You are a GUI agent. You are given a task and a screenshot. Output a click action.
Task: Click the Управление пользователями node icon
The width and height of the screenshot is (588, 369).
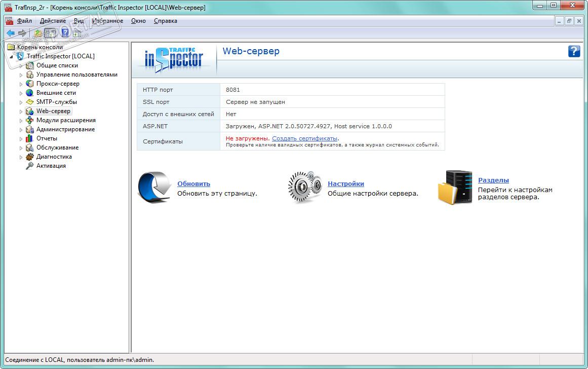pyautogui.click(x=29, y=75)
